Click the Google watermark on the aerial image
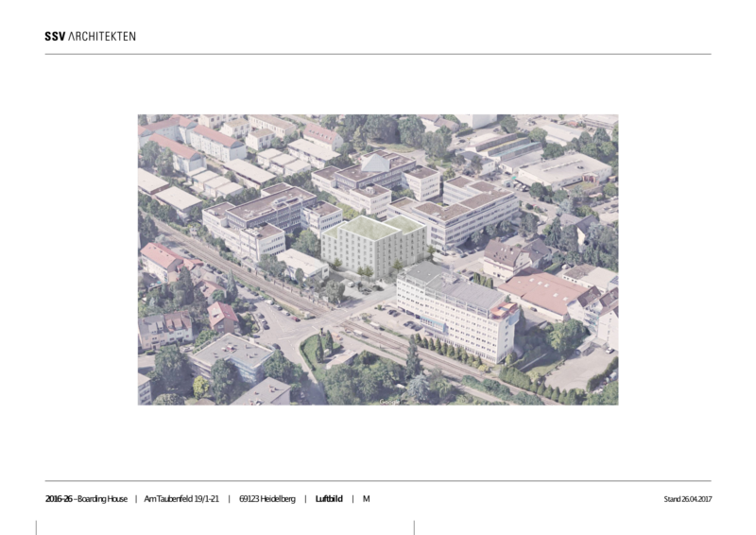The height and width of the screenshot is (535, 756). coord(387,402)
